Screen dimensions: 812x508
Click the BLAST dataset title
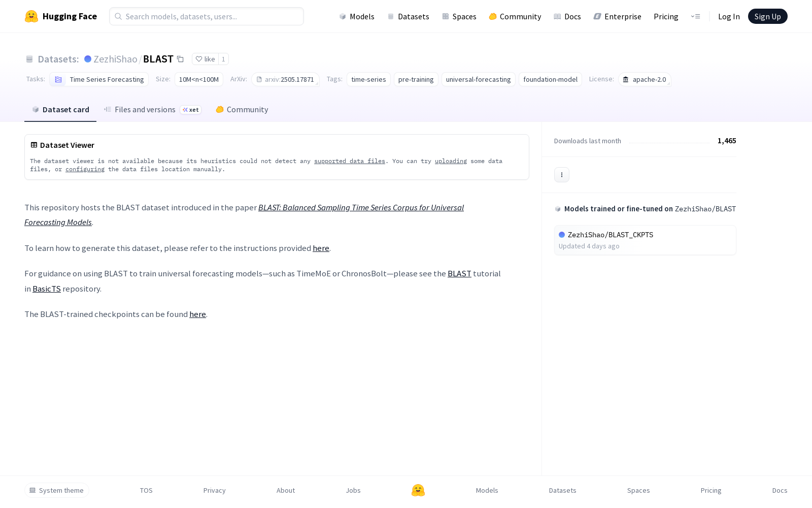pos(158,59)
